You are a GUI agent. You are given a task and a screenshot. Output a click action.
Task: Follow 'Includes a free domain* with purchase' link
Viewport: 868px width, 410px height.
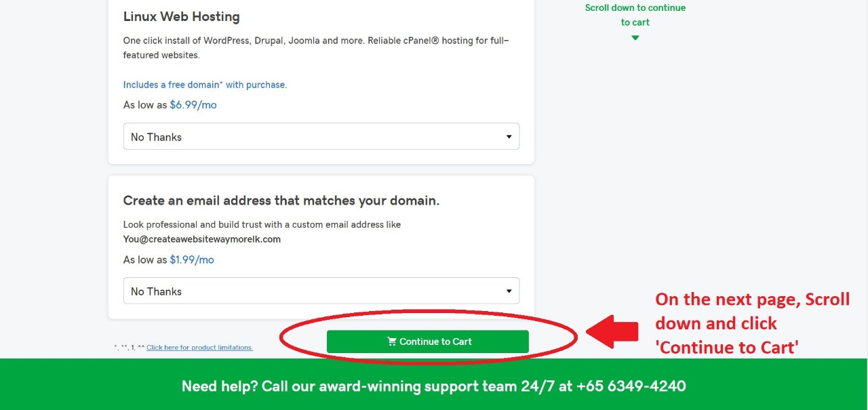click(x=205, y=85)
